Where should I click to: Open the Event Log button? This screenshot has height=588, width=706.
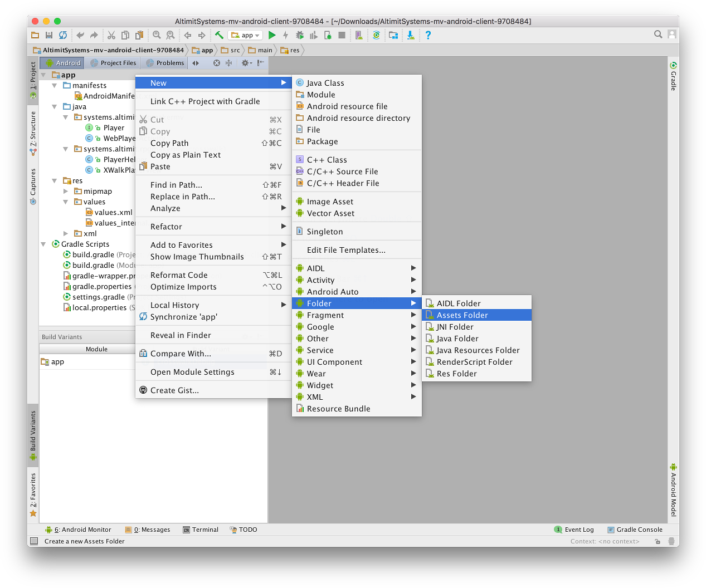[x=574, y=530]
